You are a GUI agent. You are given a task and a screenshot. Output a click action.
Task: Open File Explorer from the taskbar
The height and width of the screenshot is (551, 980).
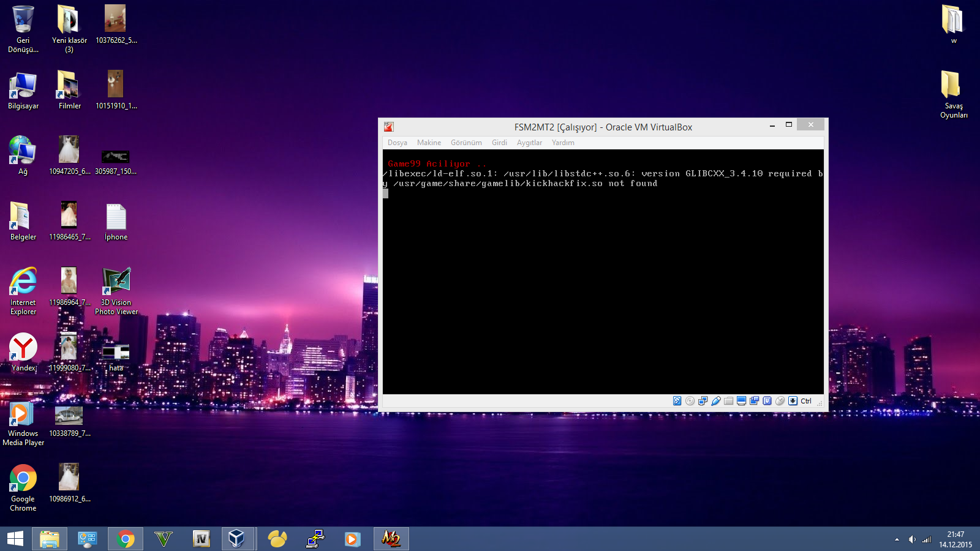(50, 539)
